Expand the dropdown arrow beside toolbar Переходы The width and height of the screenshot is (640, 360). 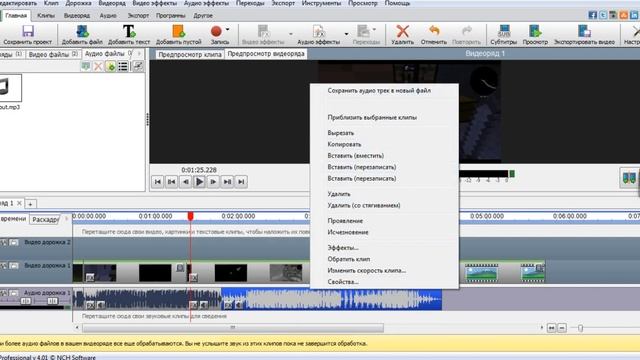pos(374,29)
